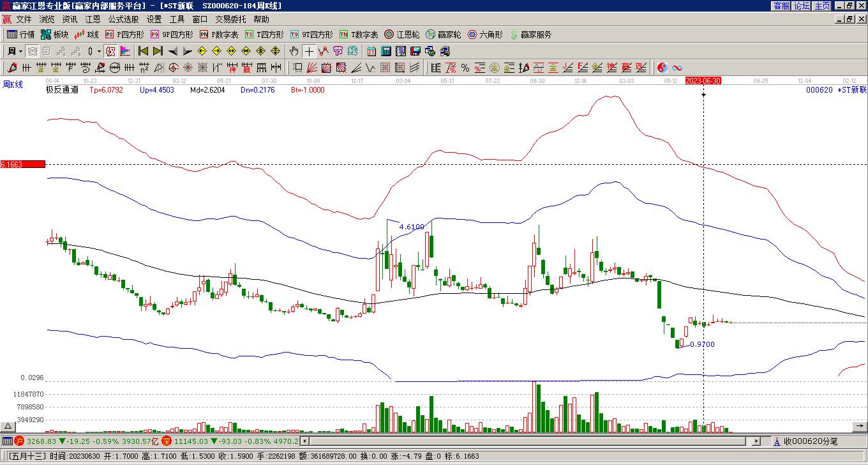
Task: Click the 极反通道 indicator label
Action: [62, 90]
